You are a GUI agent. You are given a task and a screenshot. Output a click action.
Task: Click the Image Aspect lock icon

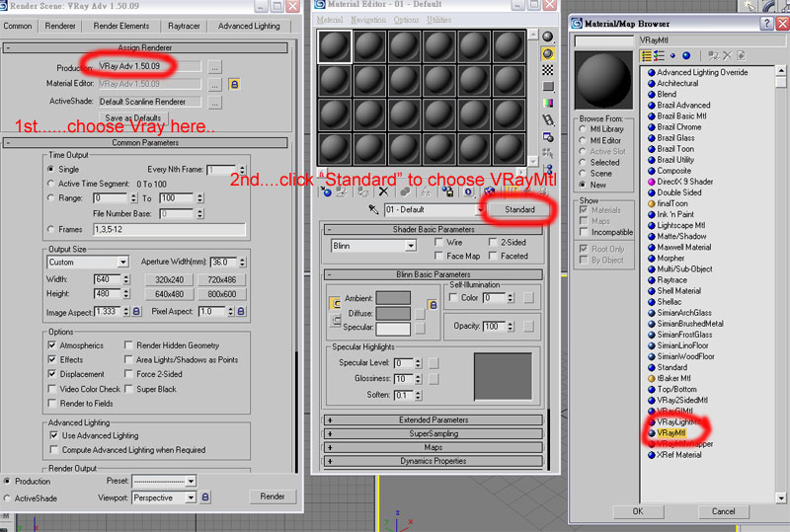136,311
